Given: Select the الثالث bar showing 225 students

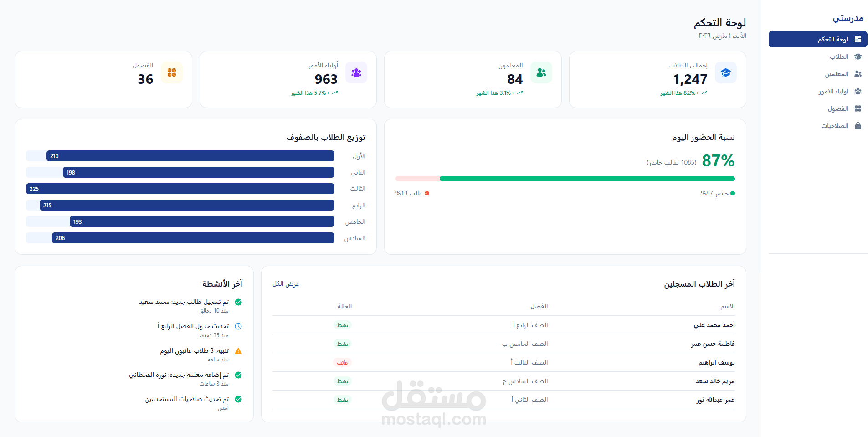Looking at the screenshot, I should (180, 189).
